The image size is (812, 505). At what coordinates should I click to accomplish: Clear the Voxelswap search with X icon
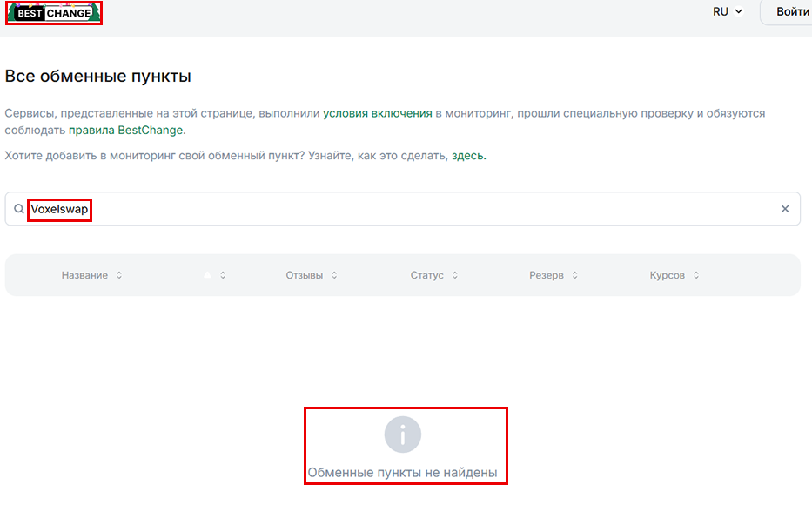784,209
